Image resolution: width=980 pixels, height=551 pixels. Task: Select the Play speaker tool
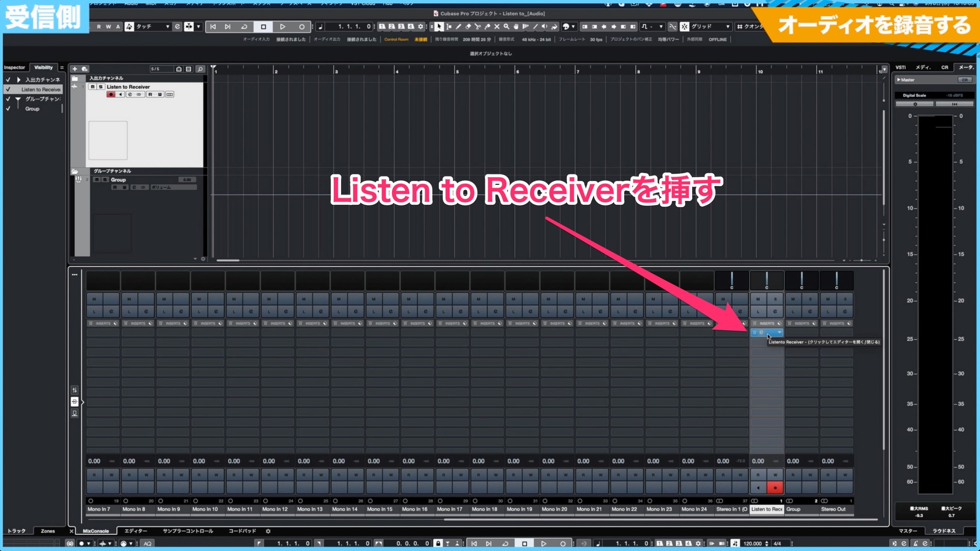544,26
